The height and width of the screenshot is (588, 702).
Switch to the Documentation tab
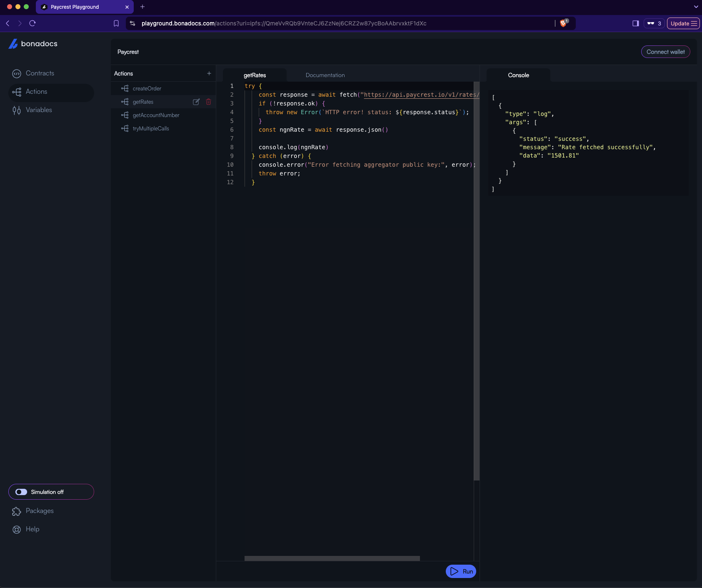325,75
